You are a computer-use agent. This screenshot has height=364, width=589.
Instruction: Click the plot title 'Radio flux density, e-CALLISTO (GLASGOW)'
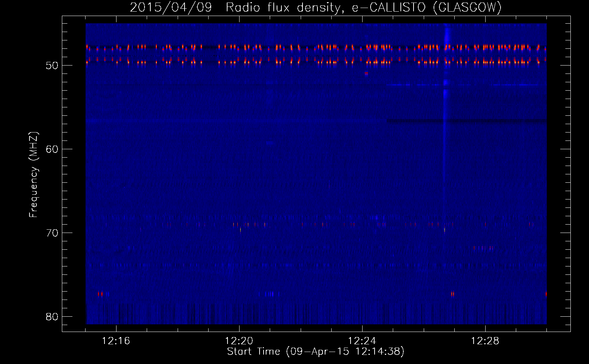click(x=364, y=7)
